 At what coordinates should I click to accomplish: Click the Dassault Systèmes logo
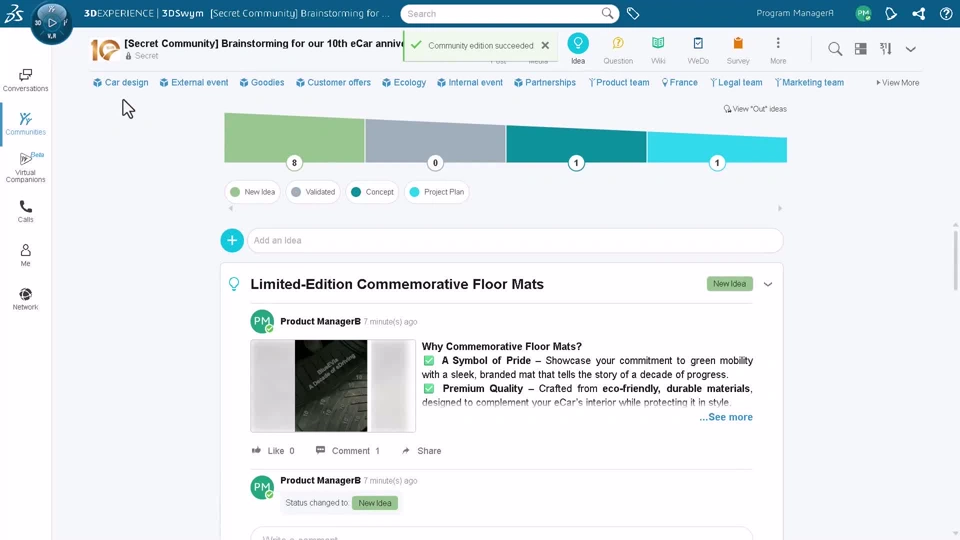click(x=13, y=13)
